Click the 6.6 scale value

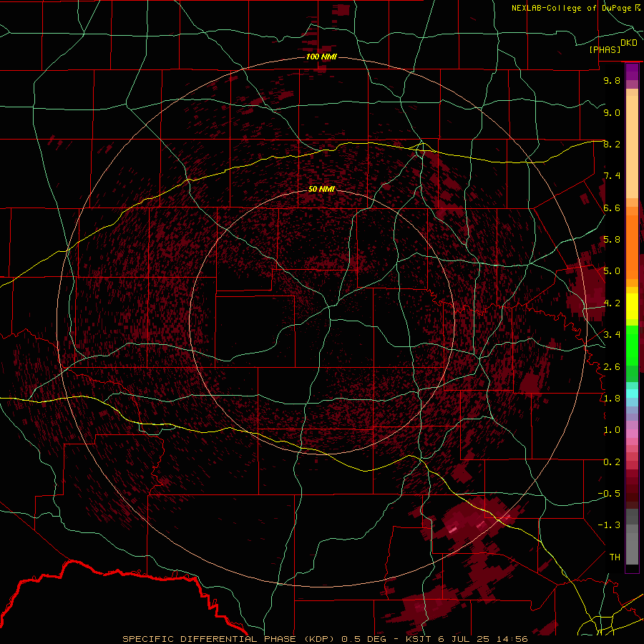point(612,208)
